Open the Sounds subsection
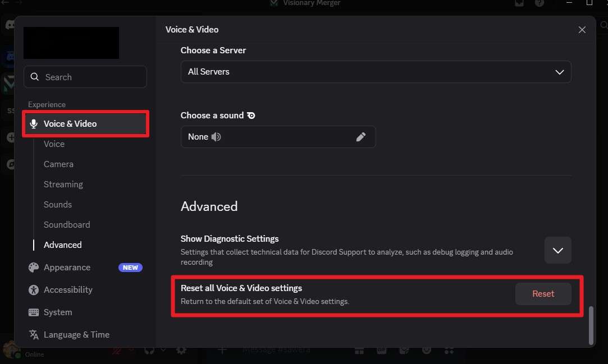608x364 pixels. [58, 205]
